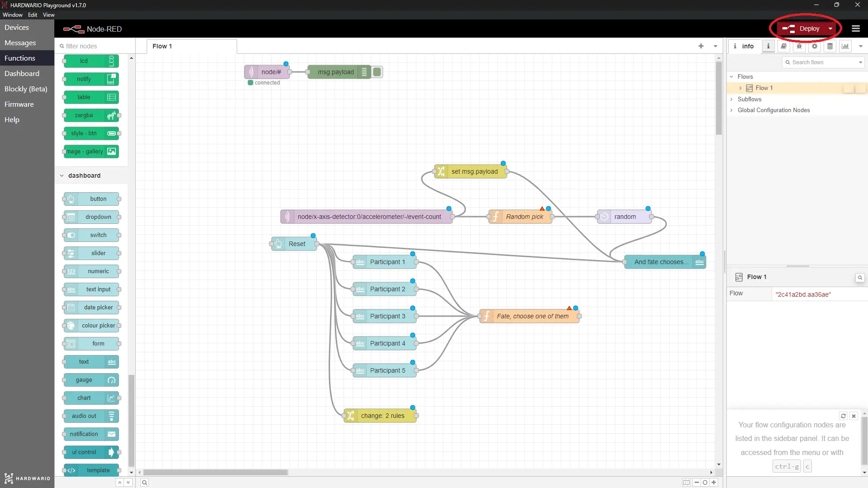
Task: Select the information 'i' icon tab
Action: coord(768,46)
